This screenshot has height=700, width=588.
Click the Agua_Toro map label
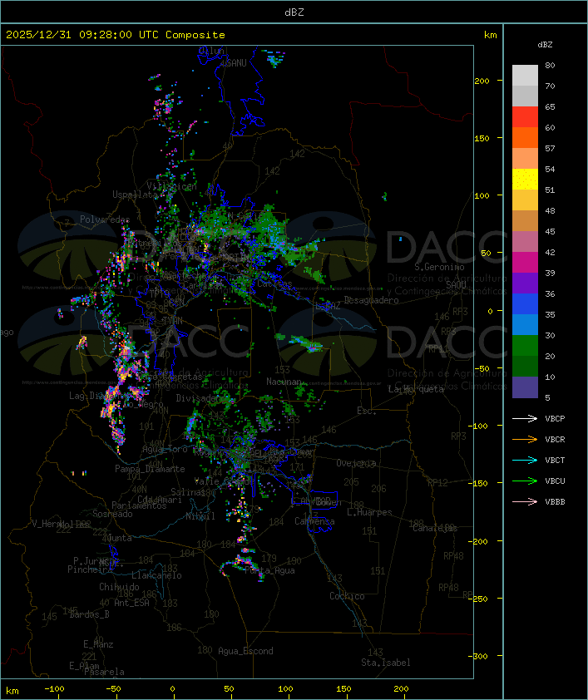pyautogui.click(x=165, y=449)
